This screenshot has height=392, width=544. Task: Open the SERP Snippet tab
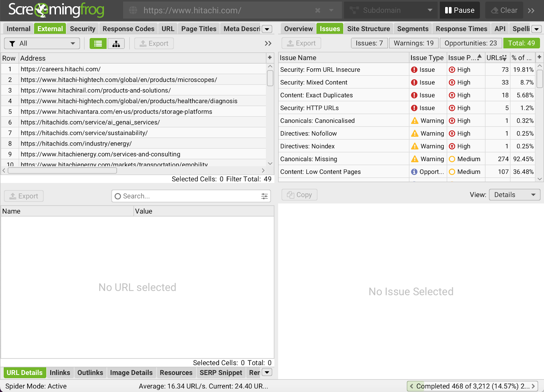point(221,373)
